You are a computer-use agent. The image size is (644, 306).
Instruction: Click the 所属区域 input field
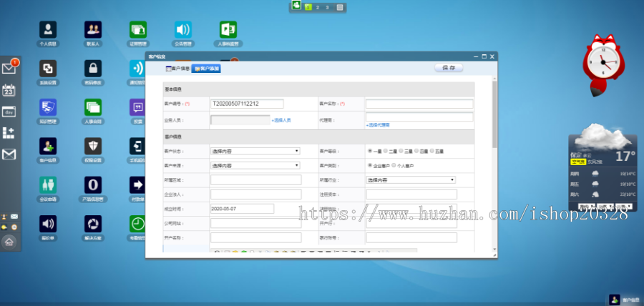point(256,179)
